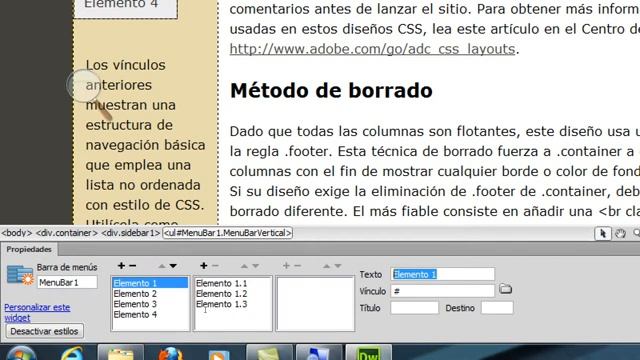Remove the selected main menu item
Screen dimensions: 640x360
pos(132,266)
